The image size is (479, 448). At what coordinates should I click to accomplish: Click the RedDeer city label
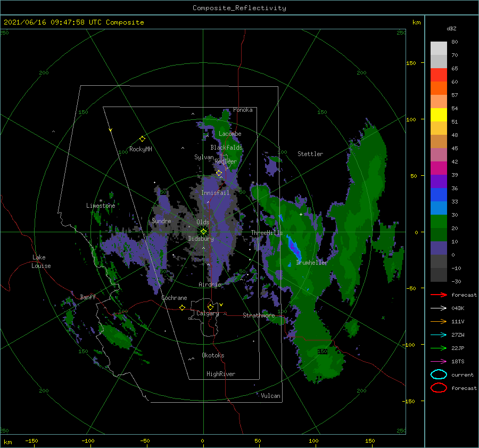pos(226,161)
